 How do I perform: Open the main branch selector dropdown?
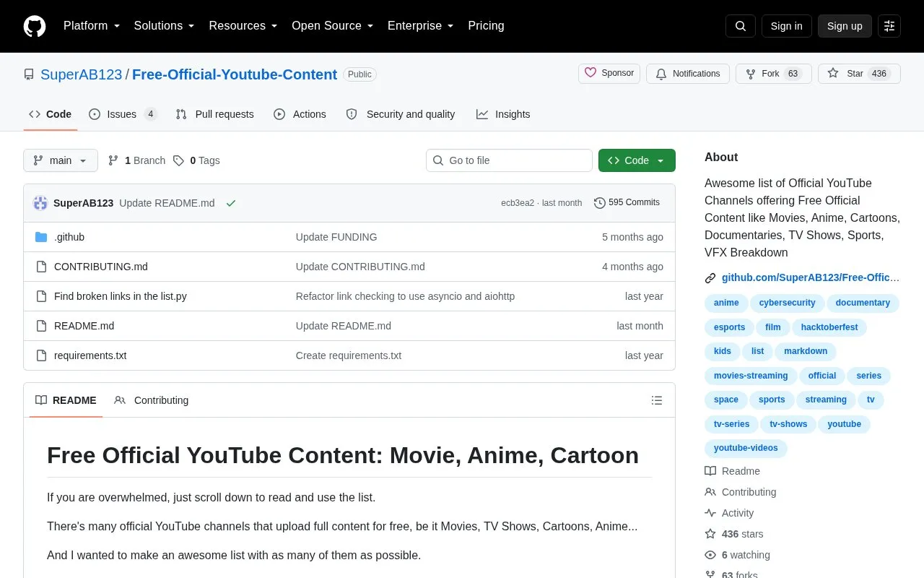coord(61,160)
